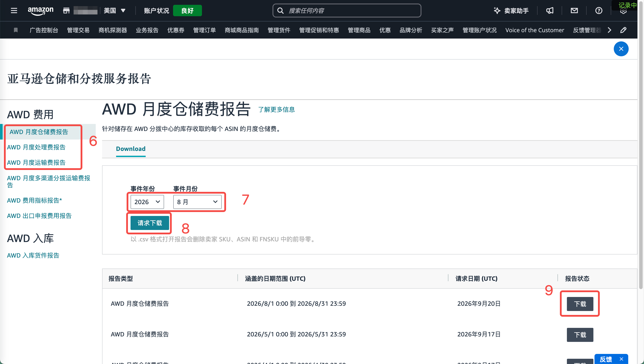This screenshot has height=364, width=644.
Task: Click 了解更多信息 link
Action: (x=276, y=110)
